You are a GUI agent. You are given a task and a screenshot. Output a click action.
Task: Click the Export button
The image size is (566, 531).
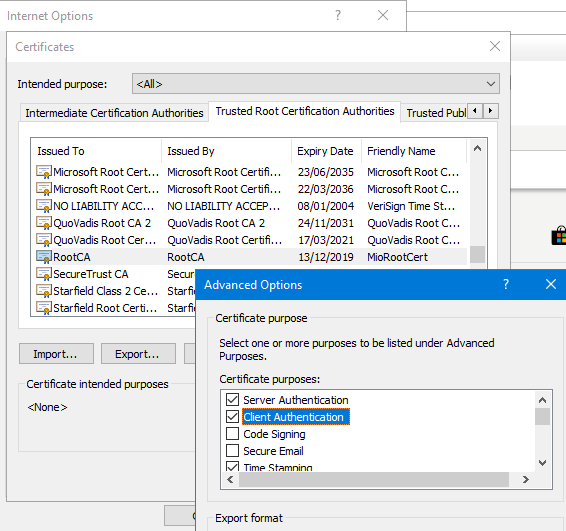(x=138, y=354)
